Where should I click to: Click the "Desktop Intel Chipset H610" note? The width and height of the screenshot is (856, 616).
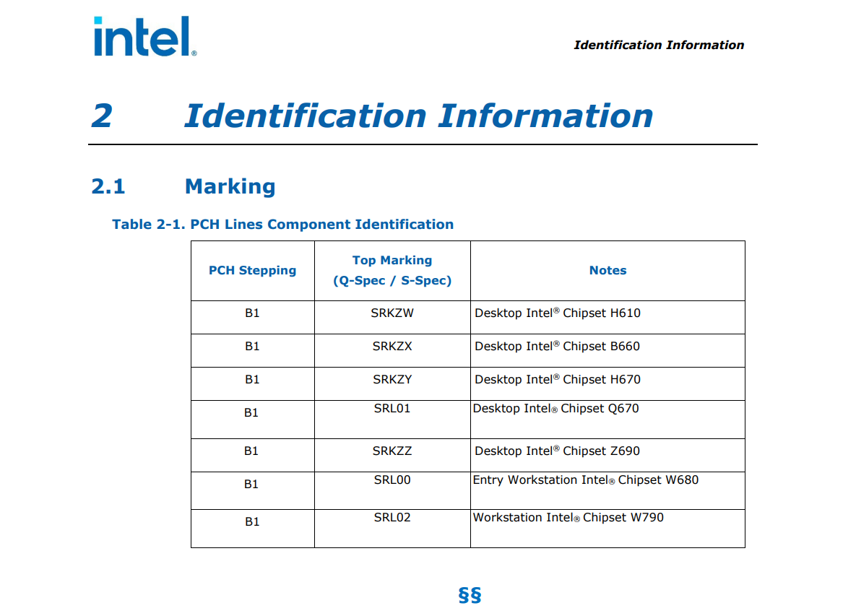point(557,313)
